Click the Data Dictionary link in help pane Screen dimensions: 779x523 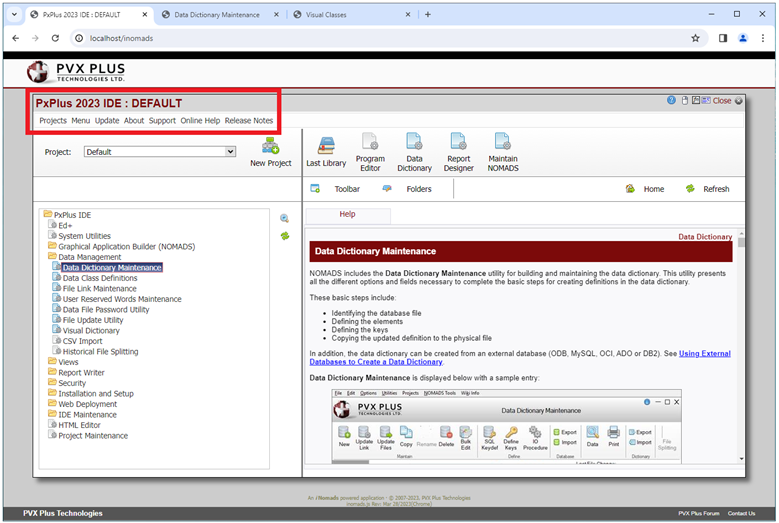pyautogui.click(x=705, y=237)
